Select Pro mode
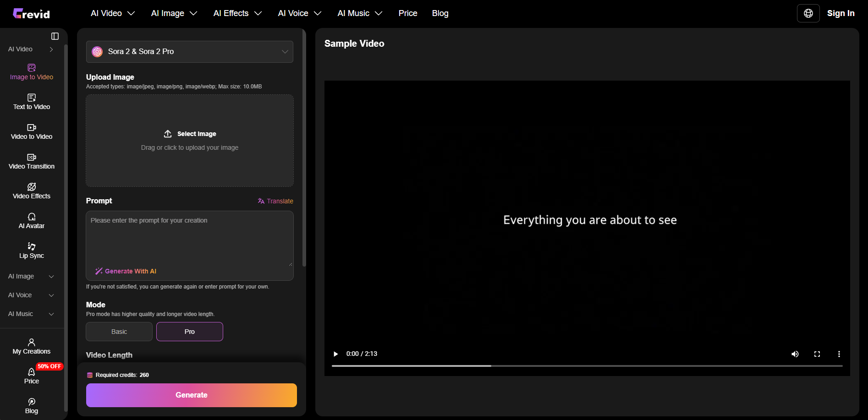 coord(190,332)
